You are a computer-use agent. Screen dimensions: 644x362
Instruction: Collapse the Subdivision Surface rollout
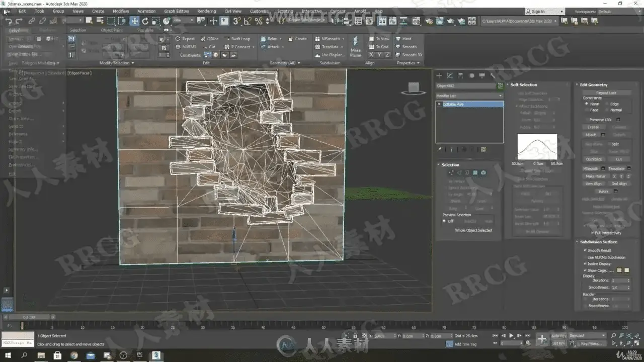tap(599, 242)
